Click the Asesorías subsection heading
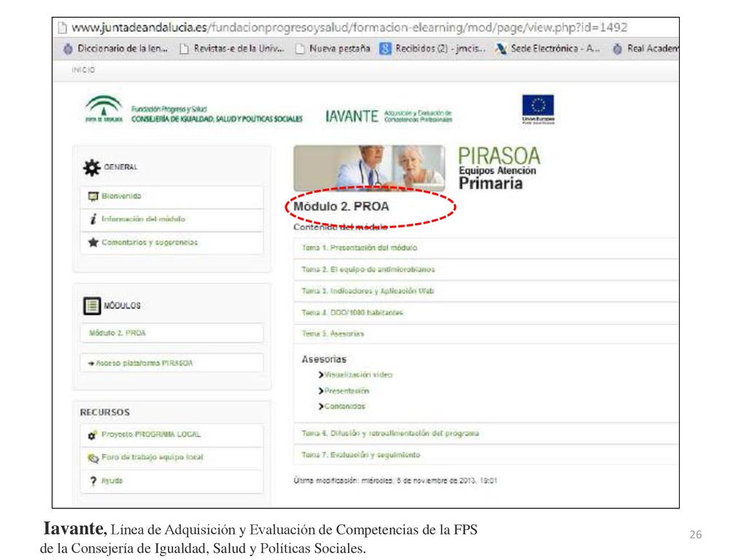 tap(324, 359)
